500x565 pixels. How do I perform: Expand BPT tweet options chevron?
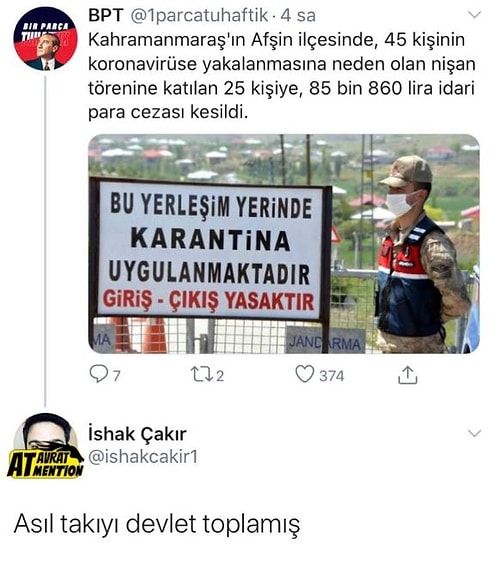tap(474, 15)
